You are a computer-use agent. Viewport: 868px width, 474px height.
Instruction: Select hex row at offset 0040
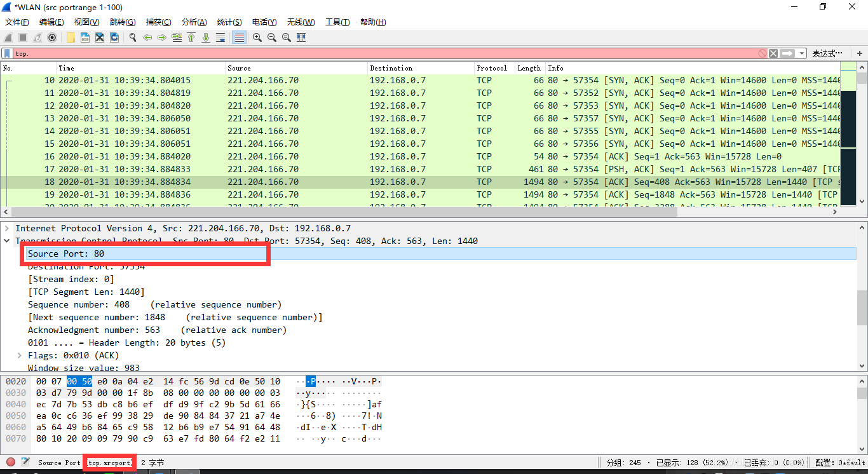tap(194, 404)
